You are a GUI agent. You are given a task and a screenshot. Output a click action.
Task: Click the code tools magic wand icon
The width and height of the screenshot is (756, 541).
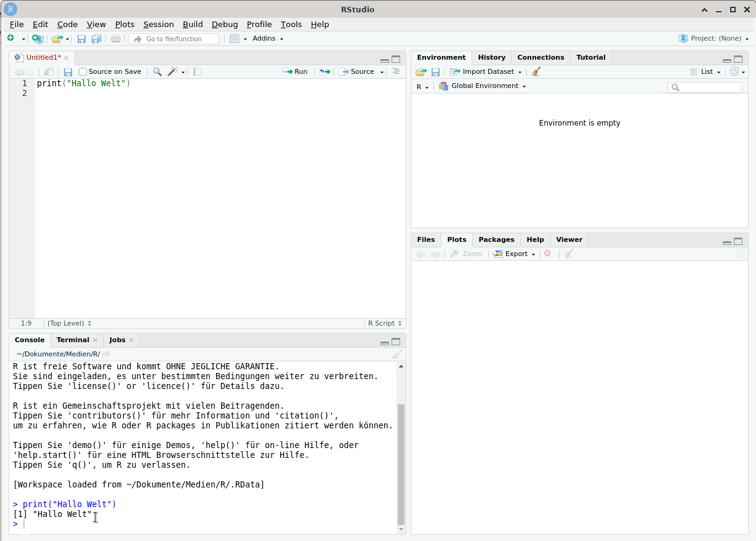173,71
